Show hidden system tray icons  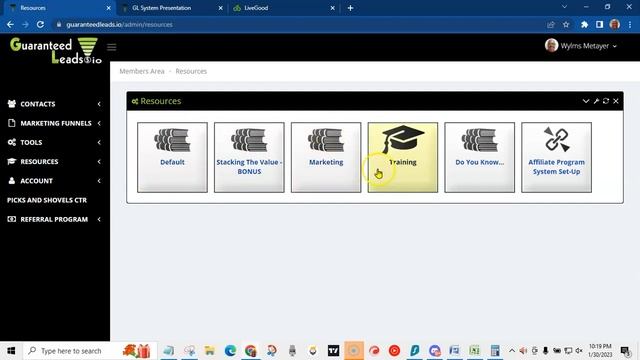tap(512, 351)
